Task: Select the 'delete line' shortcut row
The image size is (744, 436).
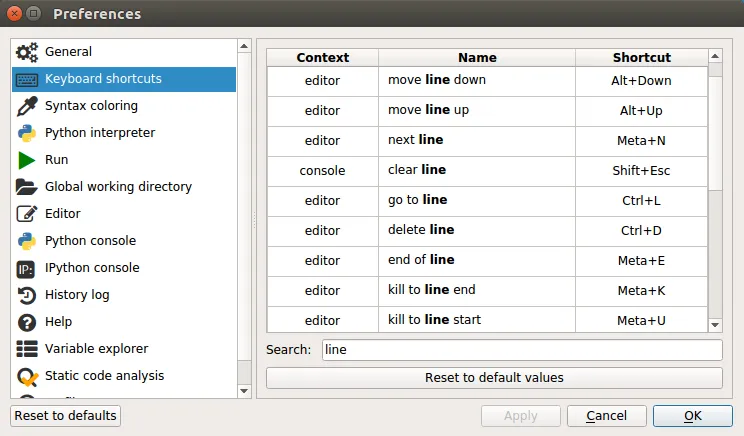Action: [487, 231]
